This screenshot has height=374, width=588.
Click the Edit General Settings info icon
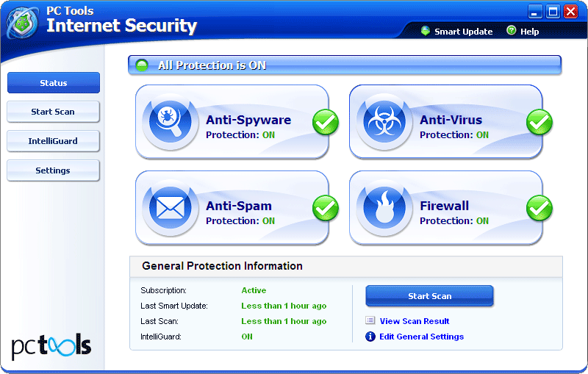coord(370,337)
